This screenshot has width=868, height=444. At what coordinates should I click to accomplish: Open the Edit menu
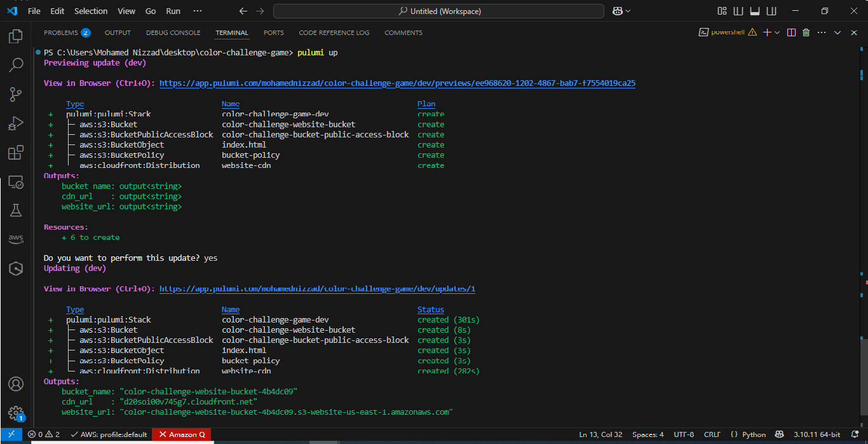coord(57,11)
